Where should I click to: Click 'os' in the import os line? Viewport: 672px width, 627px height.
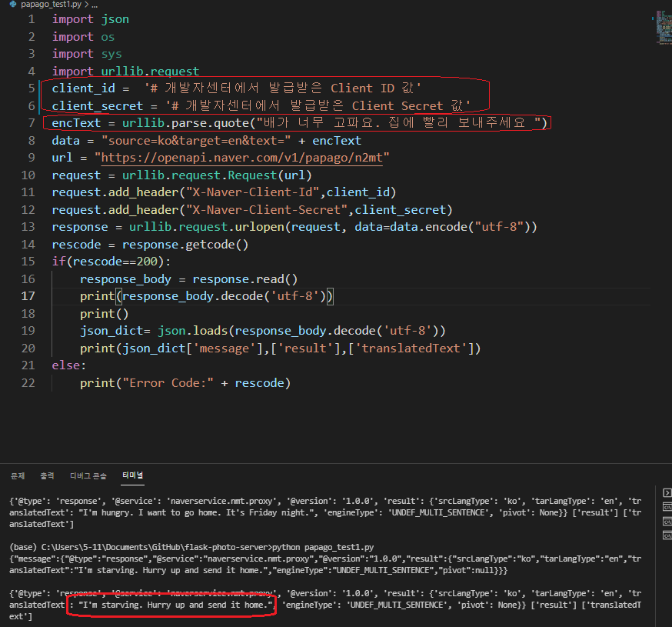point(108,37)
